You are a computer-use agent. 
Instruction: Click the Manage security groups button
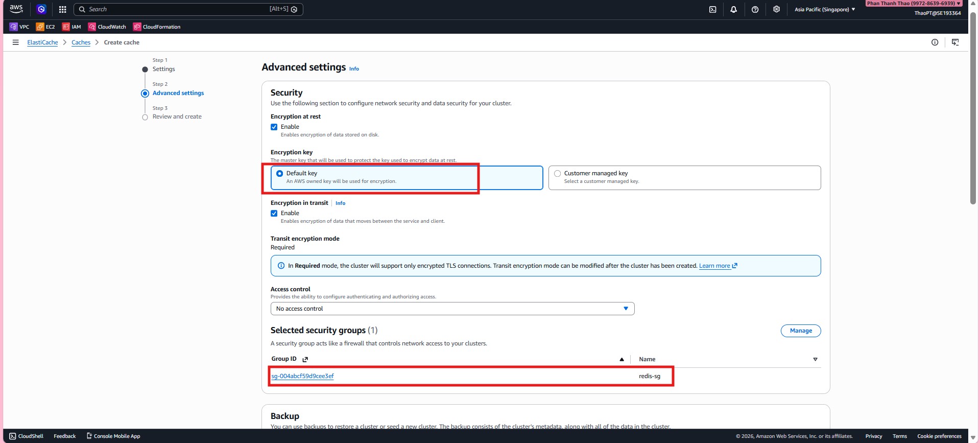coord(801,331)
